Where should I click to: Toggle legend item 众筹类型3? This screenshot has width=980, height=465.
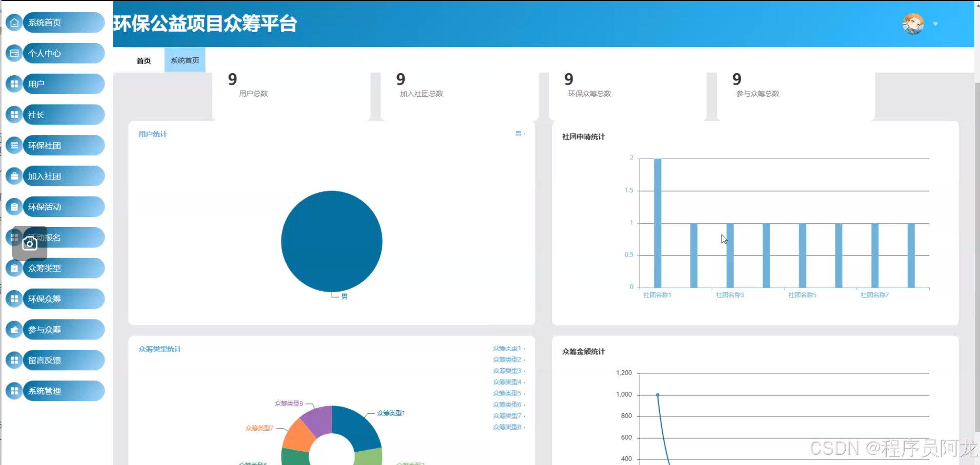[x=509, y=371]
